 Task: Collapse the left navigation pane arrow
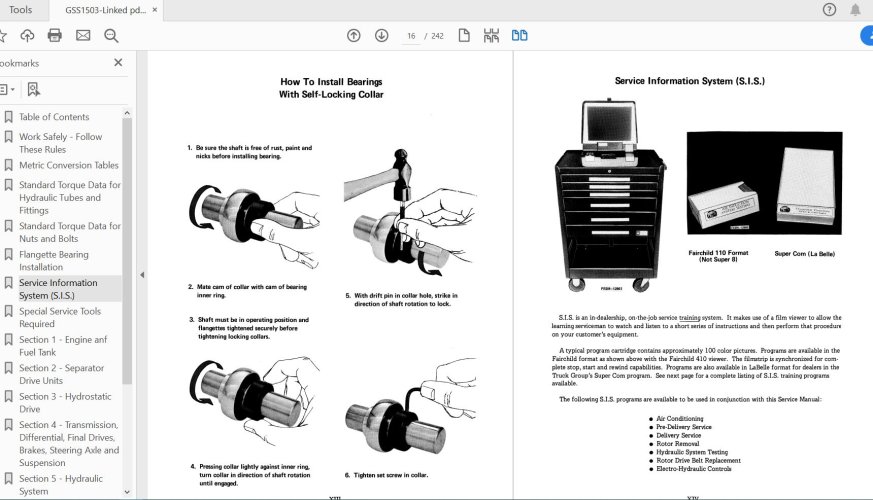click(141, 274)
